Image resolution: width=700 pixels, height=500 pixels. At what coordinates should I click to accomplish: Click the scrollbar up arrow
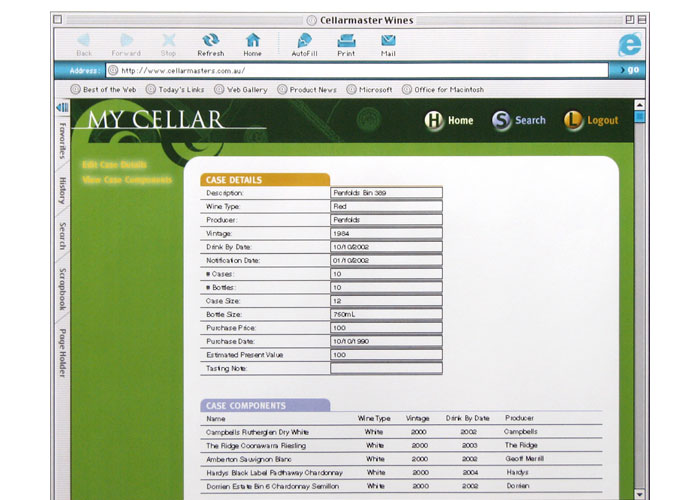639,105
